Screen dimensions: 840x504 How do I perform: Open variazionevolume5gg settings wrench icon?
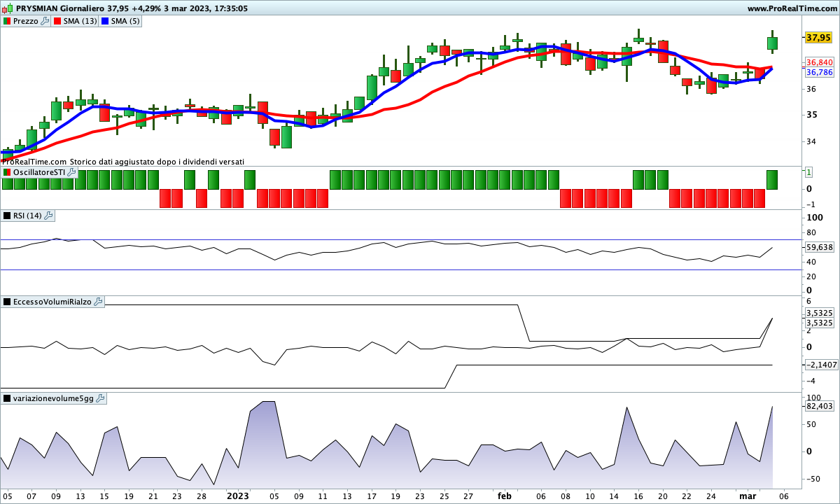click(99, 398)
